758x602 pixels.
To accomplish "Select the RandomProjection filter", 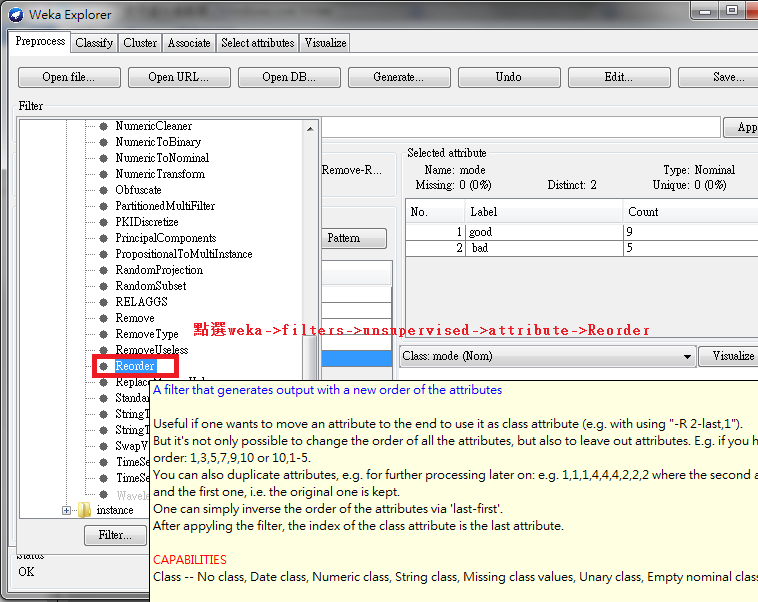I will point(159,270).
